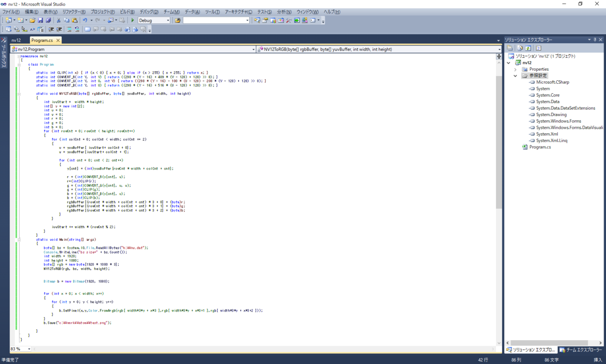Open the ツールボックス side tab

[4, 52]
